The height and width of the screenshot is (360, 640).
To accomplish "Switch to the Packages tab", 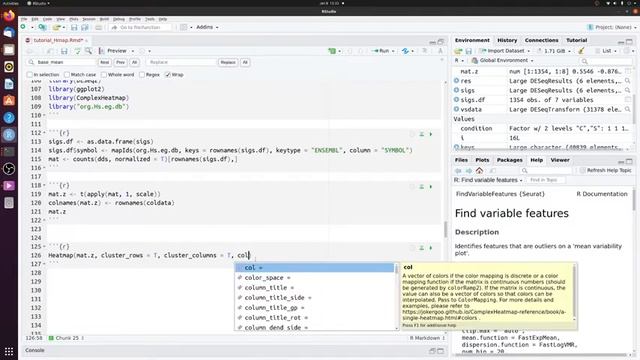I will (509, 160).
